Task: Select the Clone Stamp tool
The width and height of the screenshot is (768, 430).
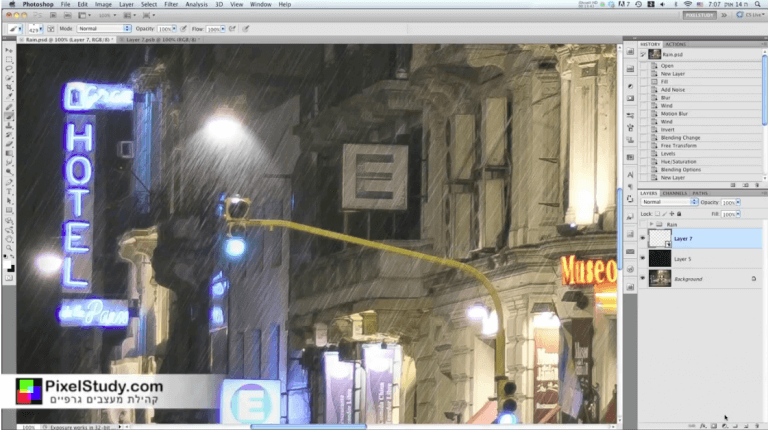Action: point(9,126)
